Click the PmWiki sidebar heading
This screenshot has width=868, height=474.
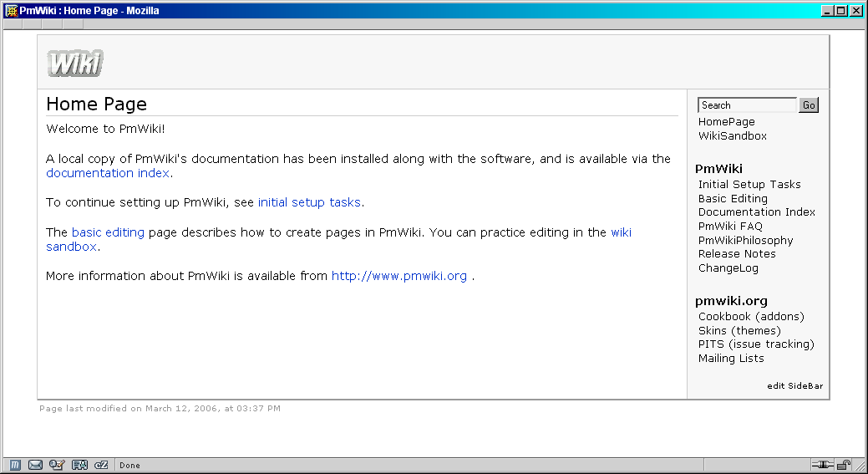(x=718, y=169)
